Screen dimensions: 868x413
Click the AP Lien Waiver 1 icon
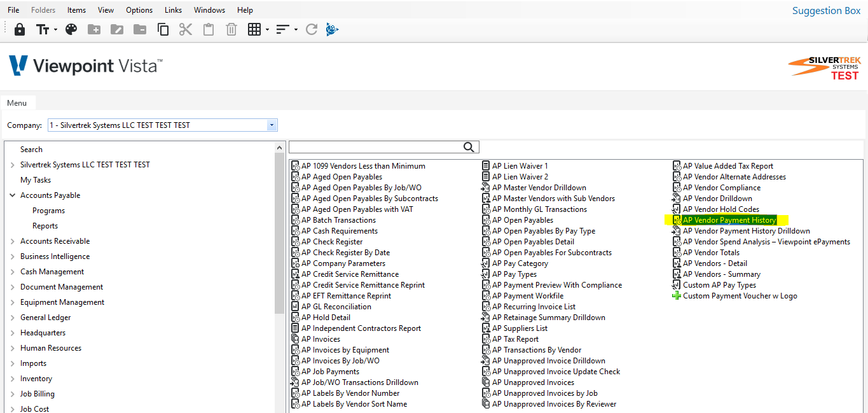click(486, 166)
